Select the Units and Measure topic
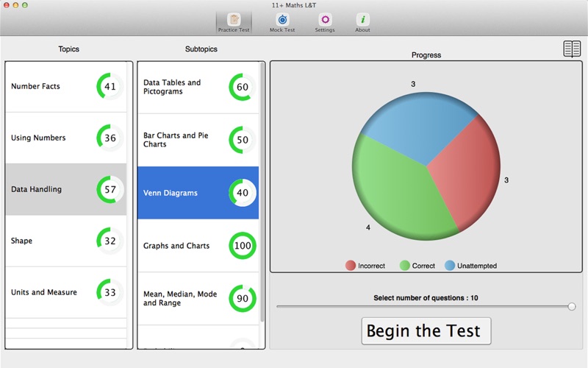This screenshot has width=588, height=368. point(66,292)
